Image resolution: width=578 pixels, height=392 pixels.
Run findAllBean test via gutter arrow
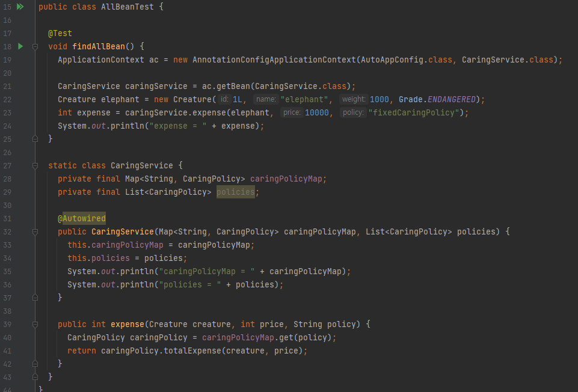click(20, 46)
